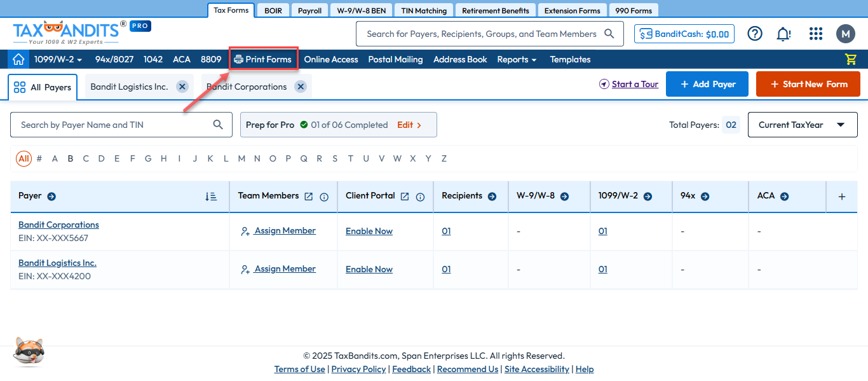The image size is (868, 381).
Task: Open the Privacy Policy footer link
Action: [x=358, y=369]
